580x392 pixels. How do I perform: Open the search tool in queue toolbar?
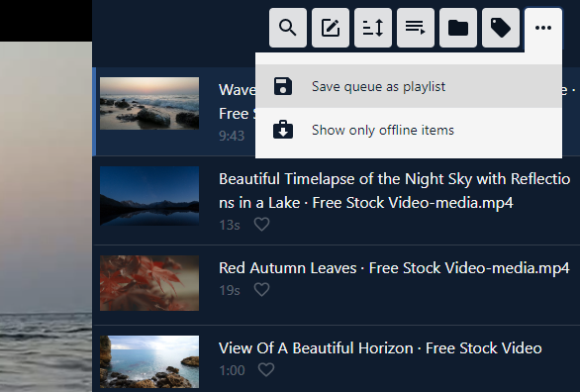pyautogui.click(x=288, y=28)
